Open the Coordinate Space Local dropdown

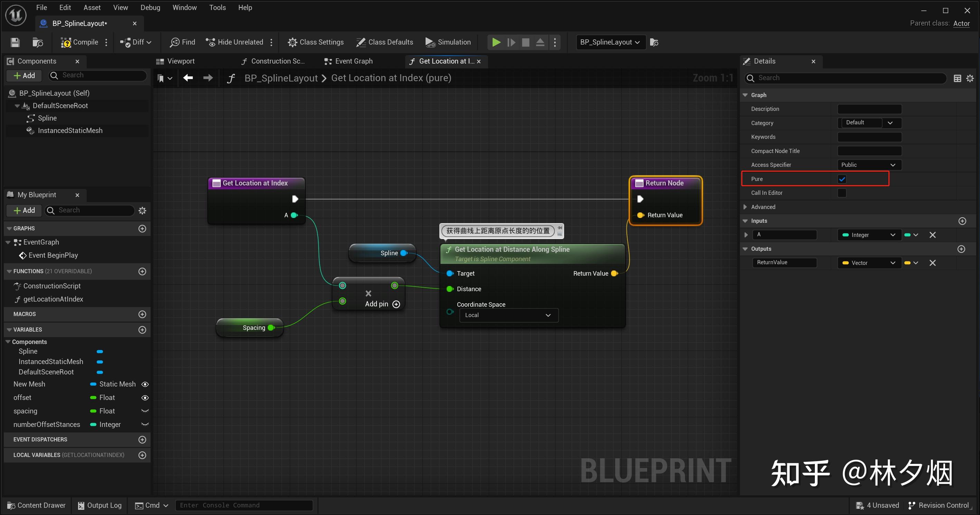click(x=508, y=315)
